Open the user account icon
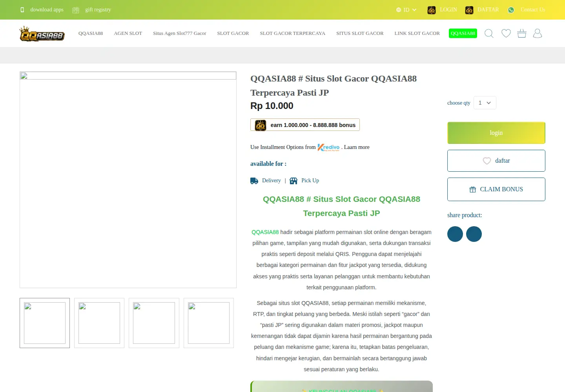This screenshot has width=565, height=392. coord(538,33)
